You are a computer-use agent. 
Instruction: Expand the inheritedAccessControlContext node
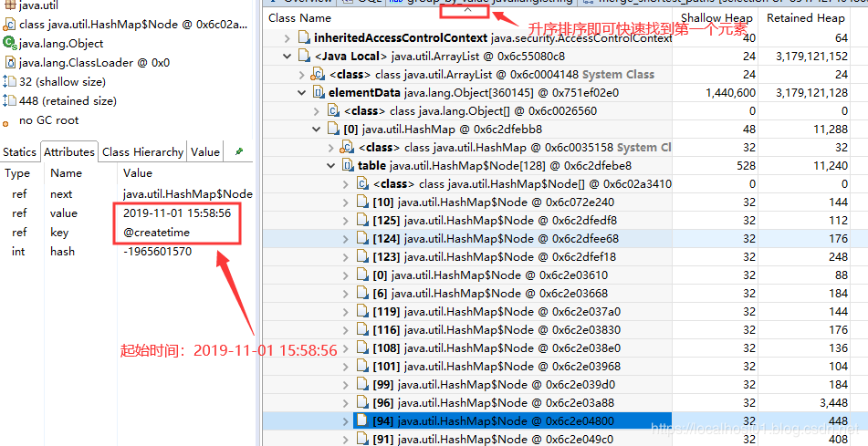click(x=288, y=37)
